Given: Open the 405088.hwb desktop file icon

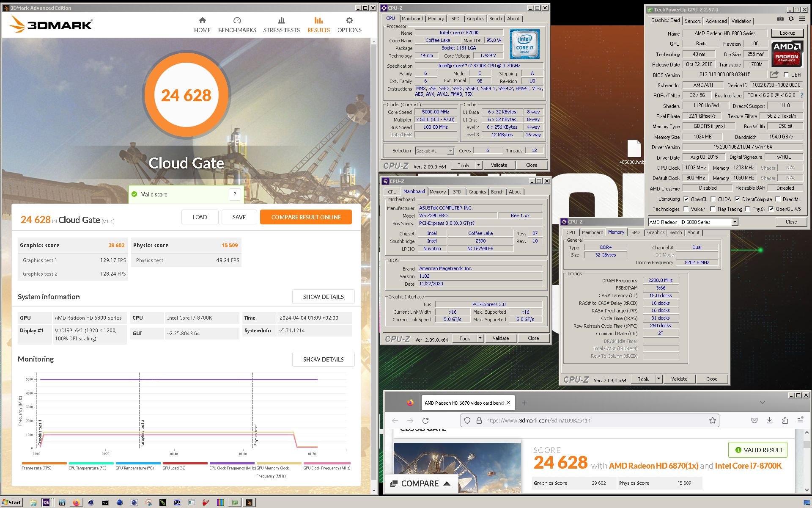Looking at the screenshot, I should [x=634, y=152].
